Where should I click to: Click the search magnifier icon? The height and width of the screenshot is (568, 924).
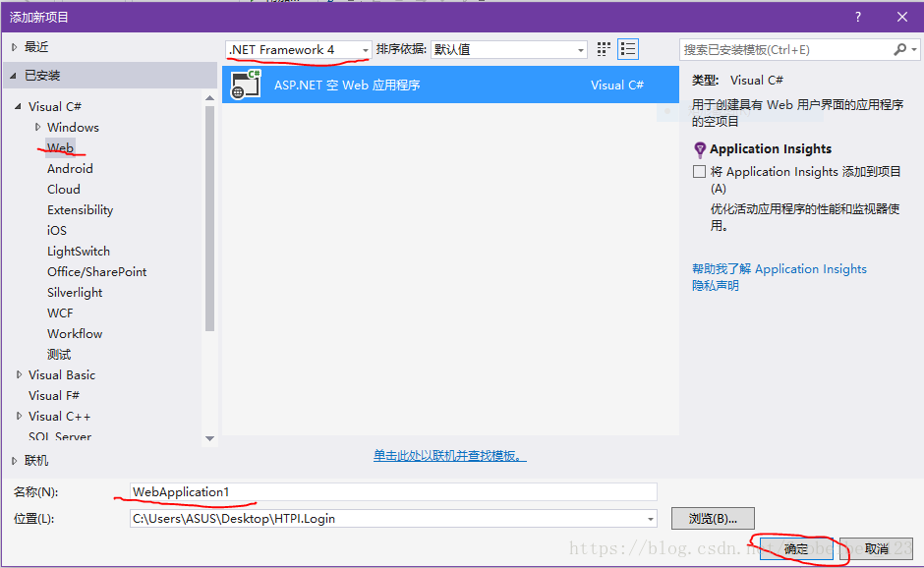[899, 49]
